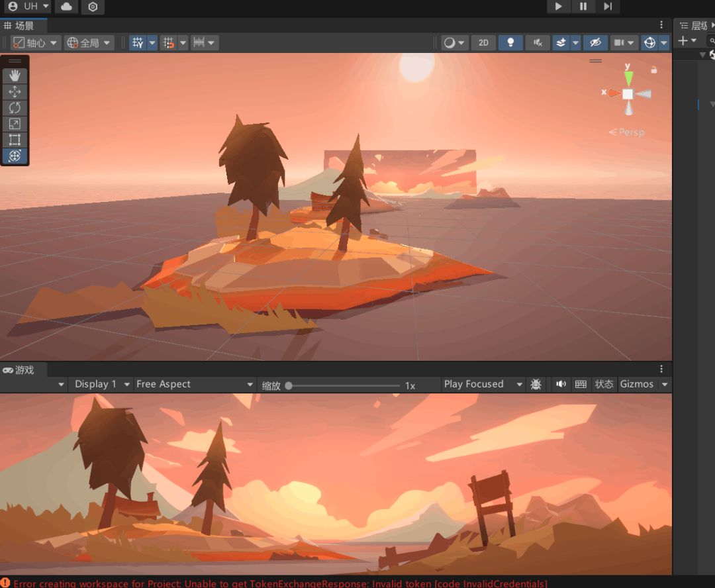This screenshot has height=588, width=715.
Task: Open the Play Focused dropdown
Action: click(483, 384)
